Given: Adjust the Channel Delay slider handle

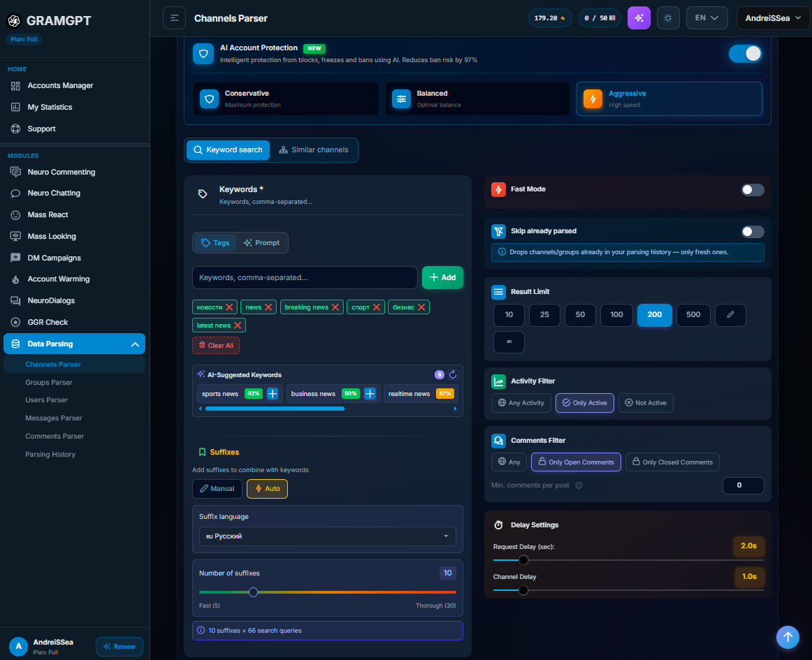Looking at the screenshot, I should (523, 590).
